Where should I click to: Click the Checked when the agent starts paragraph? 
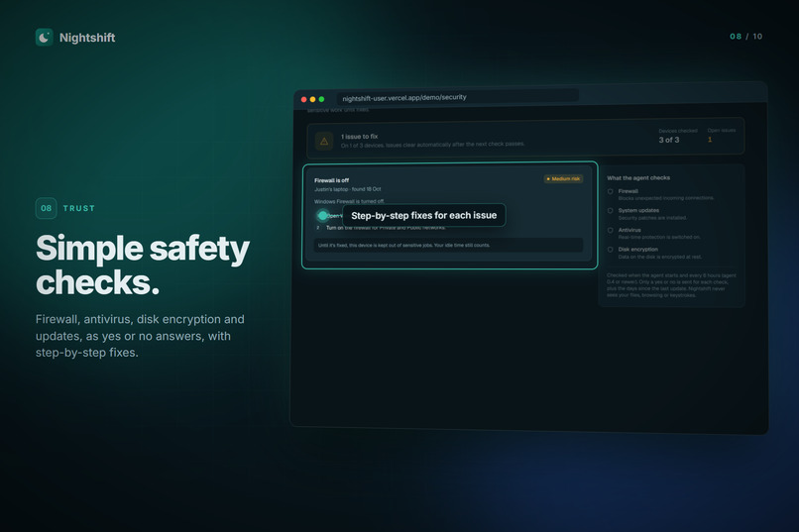click(x=671, y=285)
